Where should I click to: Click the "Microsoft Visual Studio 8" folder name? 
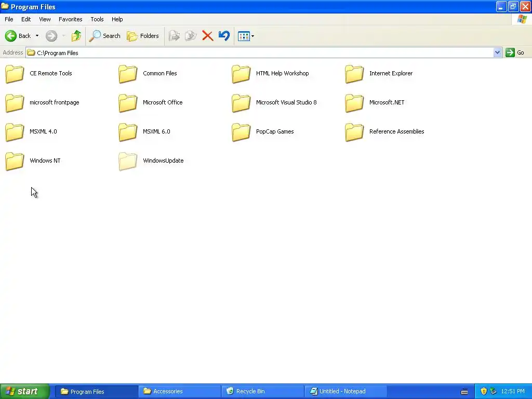point(286,102)
